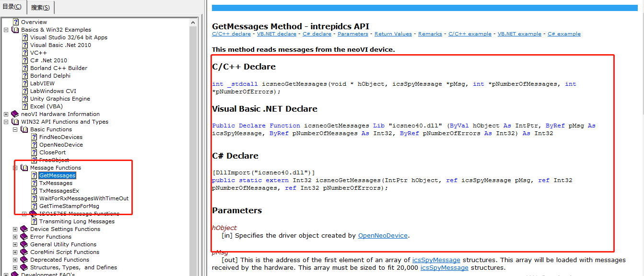Viewport: 644px width, 276px height.
Task: Click page icon beside Unity Graphics Engine
Action: pyautogui.click(x=25, y=99)
